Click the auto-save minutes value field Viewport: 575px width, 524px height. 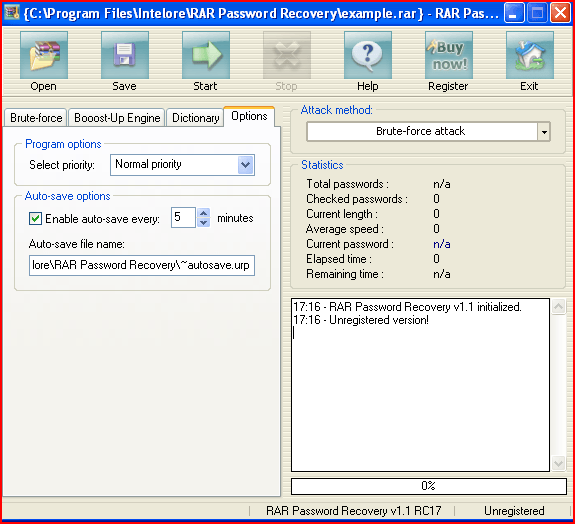[x=183, y=217]
